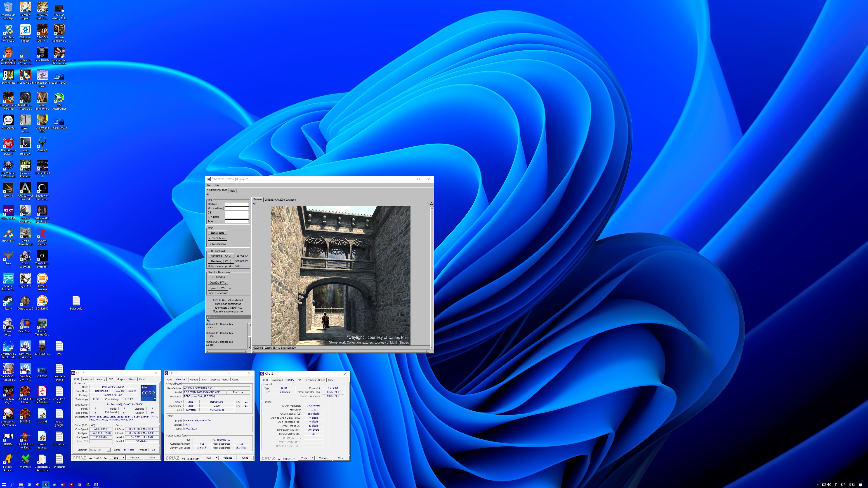The height and width of the screenshot is (488, 868).
Task: Open Genshin Impact desktop icon
Action: coord(25,11)
